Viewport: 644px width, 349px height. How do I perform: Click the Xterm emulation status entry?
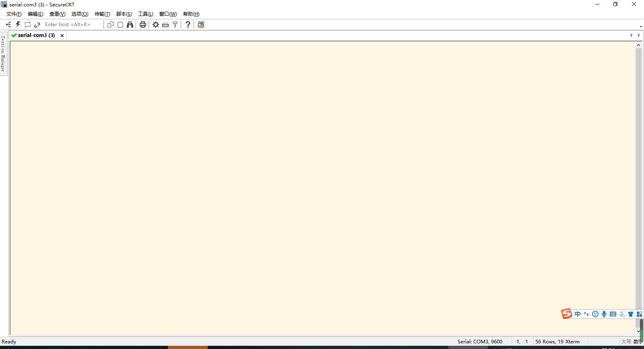(x=572, y=342)
